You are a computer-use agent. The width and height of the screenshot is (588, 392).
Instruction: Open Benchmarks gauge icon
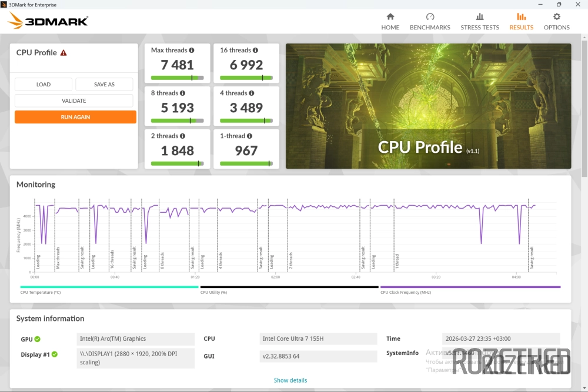coord(430,17)
